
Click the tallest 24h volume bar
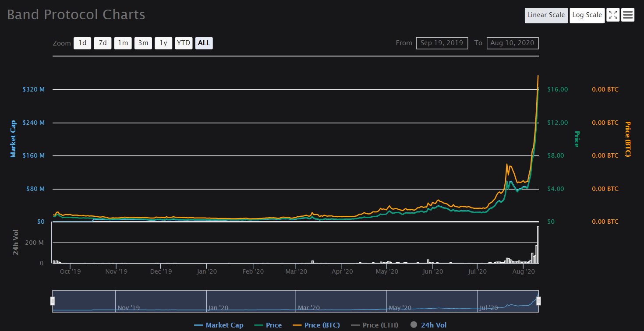[x=538, y=245]
